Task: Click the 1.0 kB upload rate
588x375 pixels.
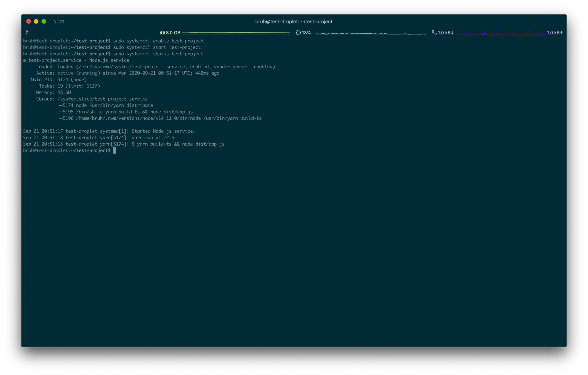Action: click(555, 33)
